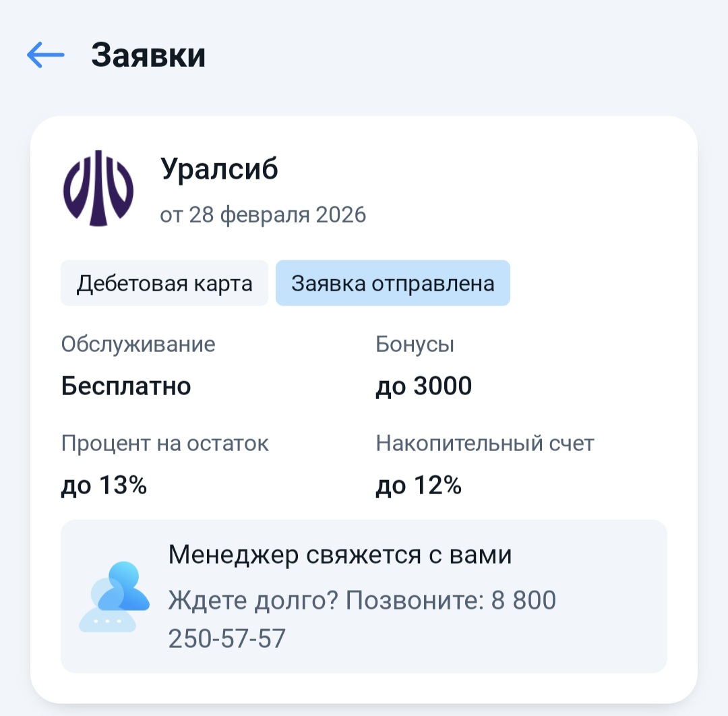Click Менеджер свяжется с вами heading
The height and width of the screenshot is (716, 728).
(x=340, y=555)
